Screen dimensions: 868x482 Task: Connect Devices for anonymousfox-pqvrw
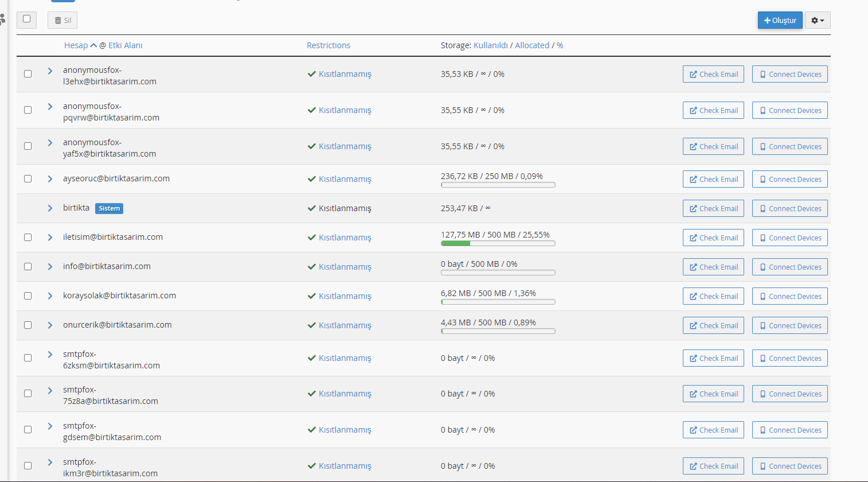pyautogui.click(x=790, y=110)
